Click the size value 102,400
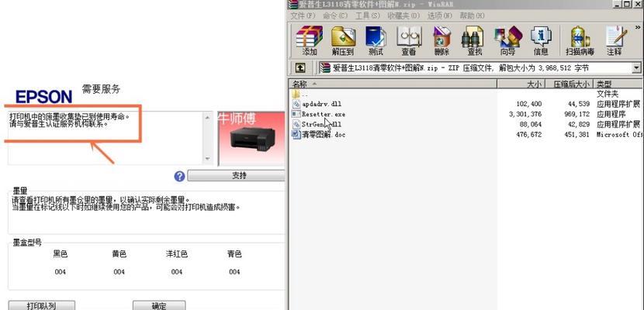 [528, 104]
